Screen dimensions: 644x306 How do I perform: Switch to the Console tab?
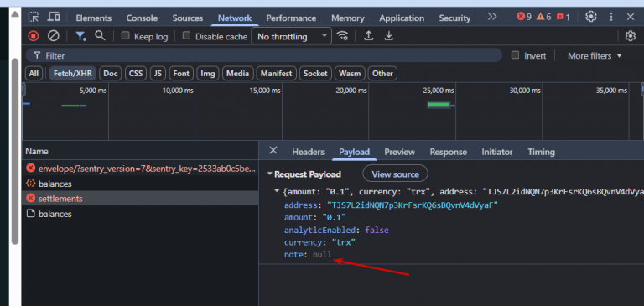pos(142,18)
